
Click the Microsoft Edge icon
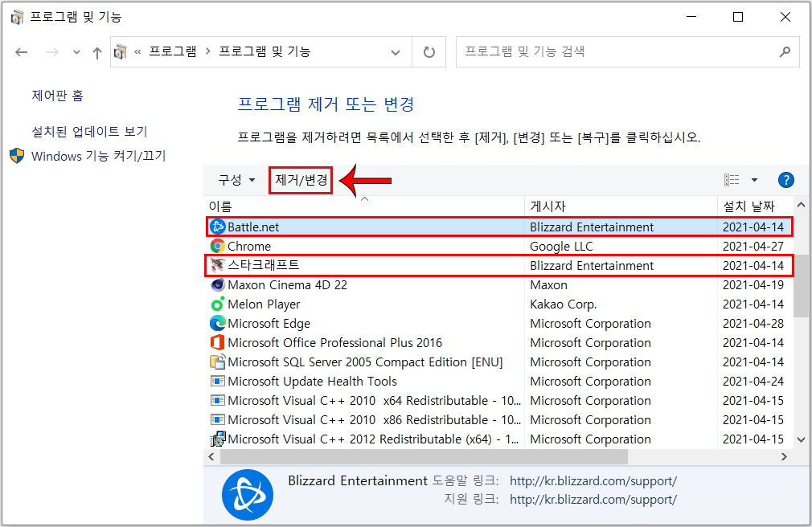coord(218,323)
